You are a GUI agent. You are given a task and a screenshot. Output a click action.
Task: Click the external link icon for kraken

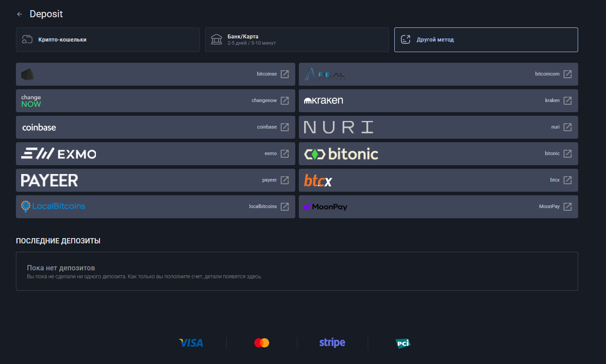coord(568,101)
